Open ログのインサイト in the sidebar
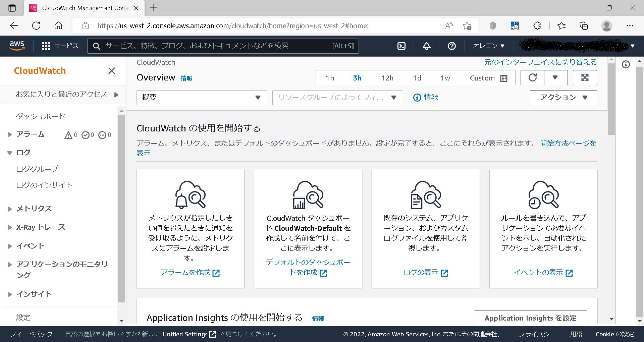Image resolution: width=644 pixels, height=342 pixels. pos(44,185)
